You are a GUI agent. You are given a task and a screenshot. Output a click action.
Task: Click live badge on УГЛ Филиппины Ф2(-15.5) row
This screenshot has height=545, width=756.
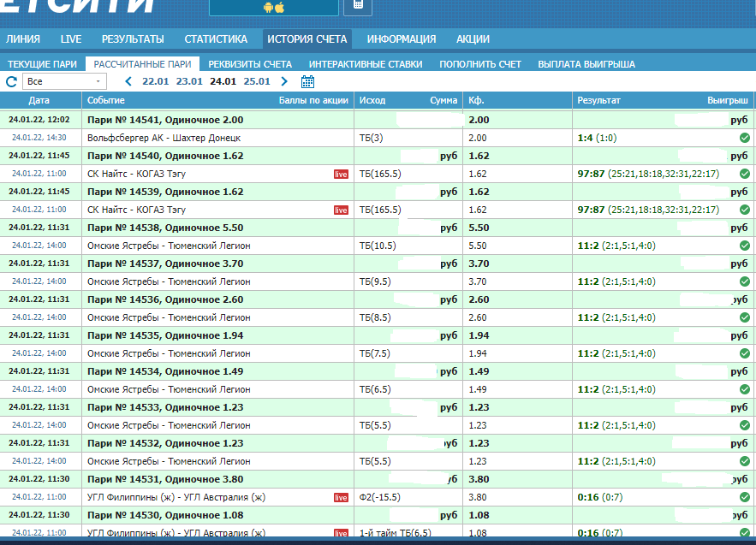click(341, 497)
